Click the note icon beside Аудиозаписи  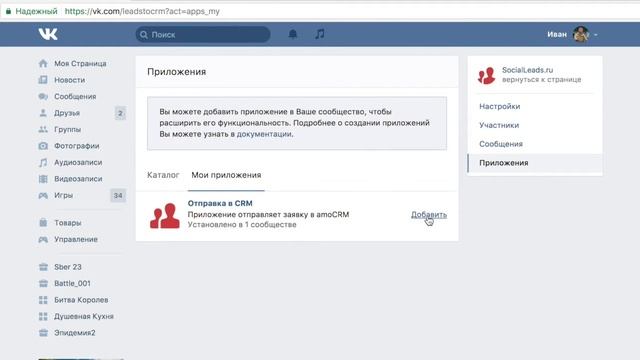click(43, 162)
